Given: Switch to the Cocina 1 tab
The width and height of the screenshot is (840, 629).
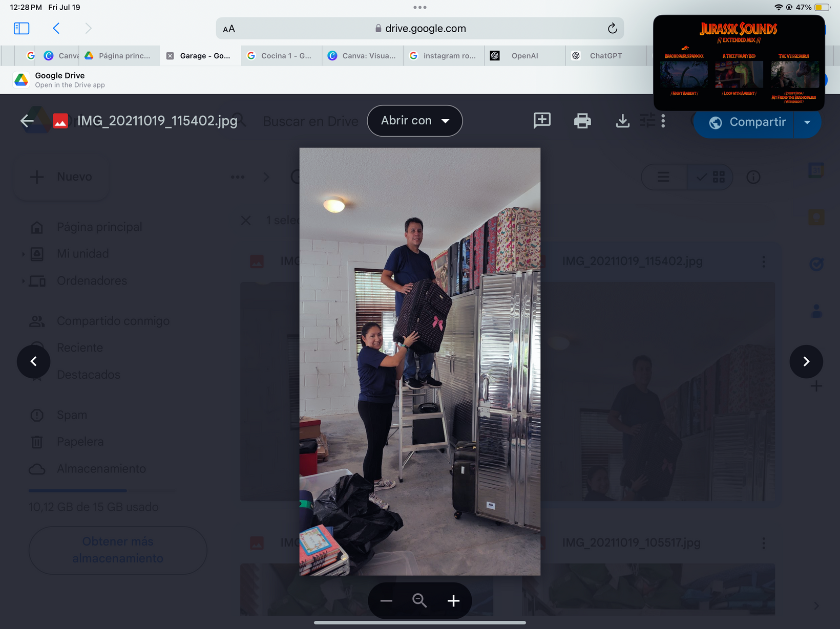Looking at the screenshot, I should (x=281, y=56).
